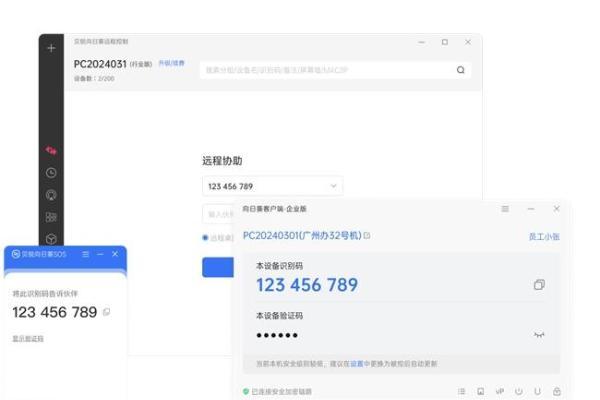Click the 123 456 789 code in SOS window
This screenshot has height=400, width=600.
(55, 312)
